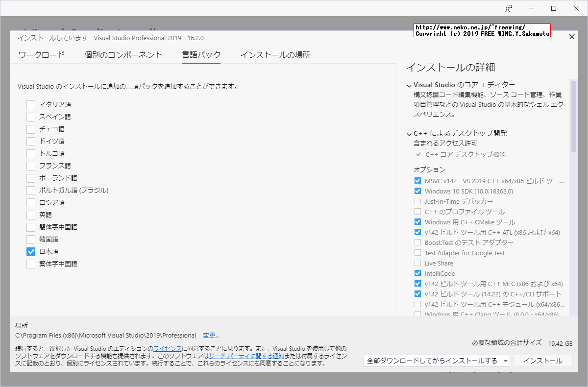Check the 英語 language pack
Image resolution: width=588 pixels, height=387 pixels.
[x=30, y=215]
